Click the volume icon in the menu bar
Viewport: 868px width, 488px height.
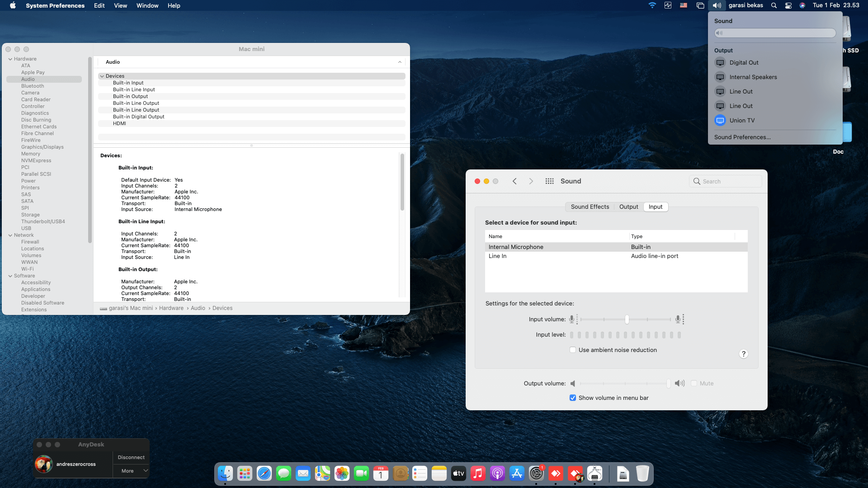click(x=716, y=5)
